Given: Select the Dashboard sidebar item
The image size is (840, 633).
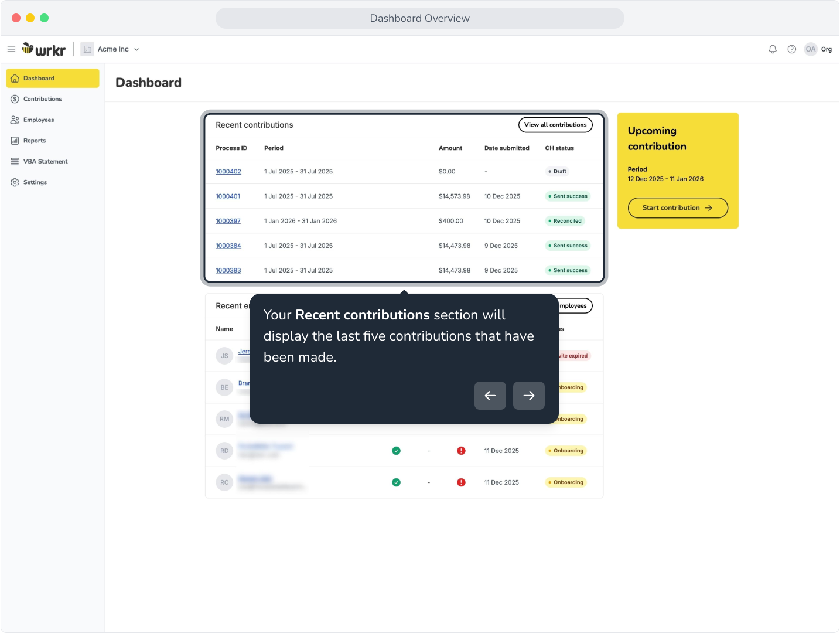Looking at the screenshot, I should click(53, 78).
